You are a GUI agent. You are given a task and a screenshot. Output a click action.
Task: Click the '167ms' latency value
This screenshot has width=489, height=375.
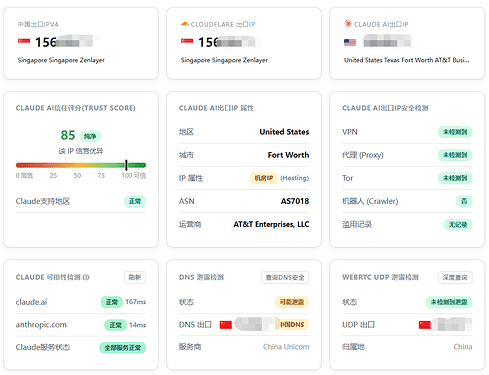[136, 302]
